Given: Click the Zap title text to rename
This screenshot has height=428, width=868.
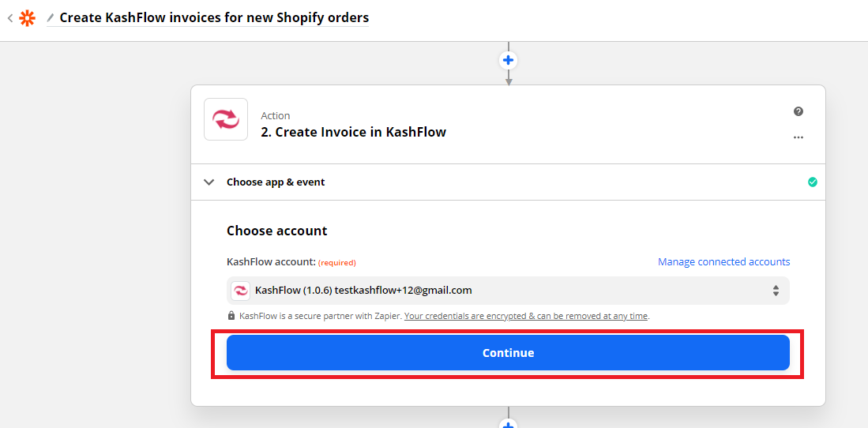Looking at the screenshot, I should [x=214, y=17].
